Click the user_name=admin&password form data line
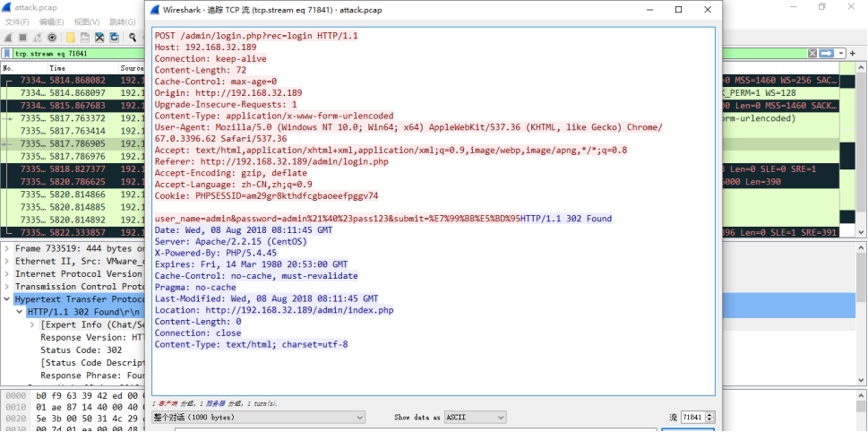Screen dimensions: 868x432 [338, 219]
